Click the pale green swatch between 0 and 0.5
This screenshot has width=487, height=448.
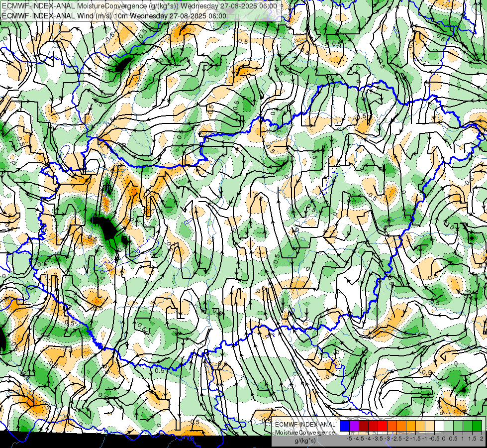point(449,426)
